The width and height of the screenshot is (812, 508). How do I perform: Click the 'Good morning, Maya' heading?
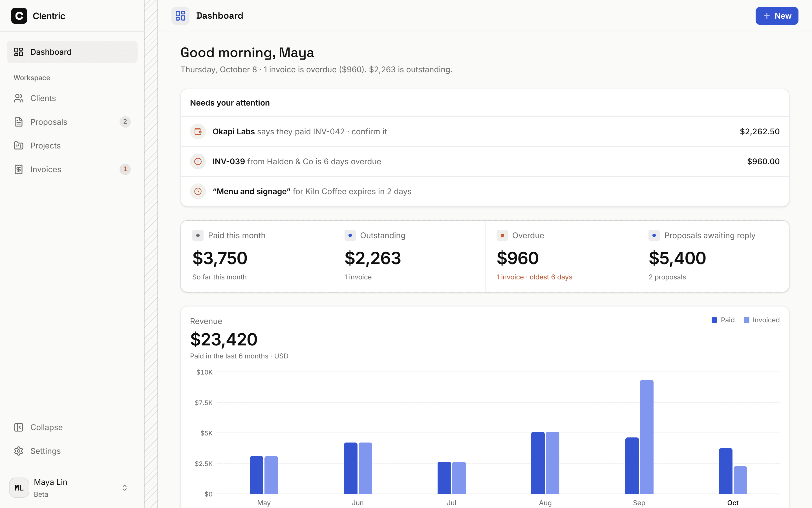247,53
